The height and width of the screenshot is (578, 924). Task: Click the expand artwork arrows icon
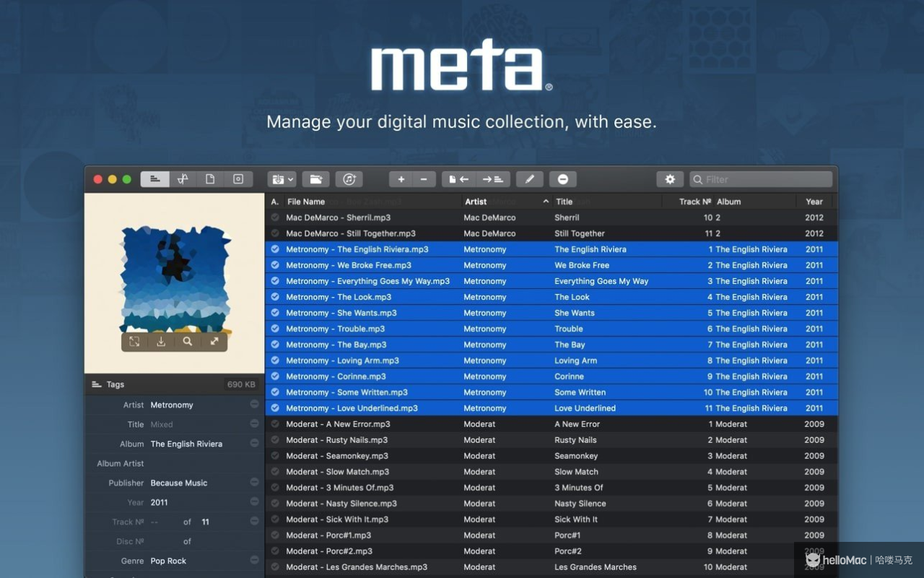point(214,342)
